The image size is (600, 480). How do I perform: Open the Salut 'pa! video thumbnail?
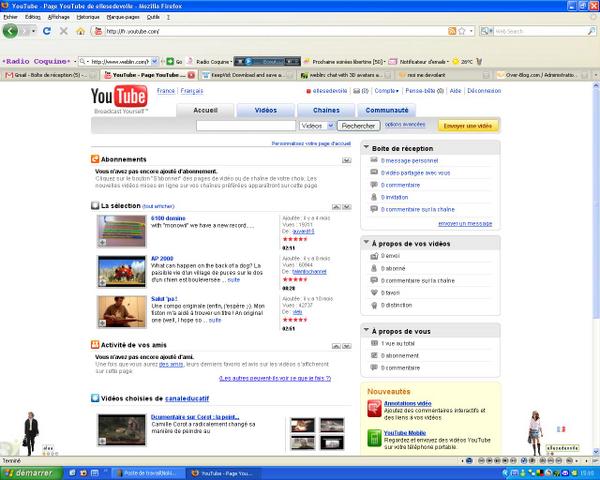(x=122, y=312)
